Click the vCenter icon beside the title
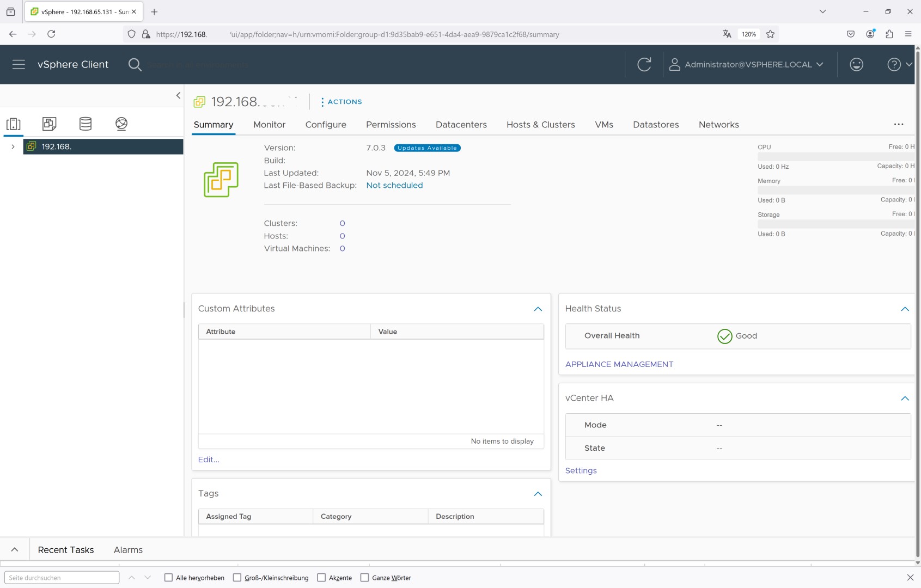Screen dimensions: 921x588 click(x=199, y=102)
